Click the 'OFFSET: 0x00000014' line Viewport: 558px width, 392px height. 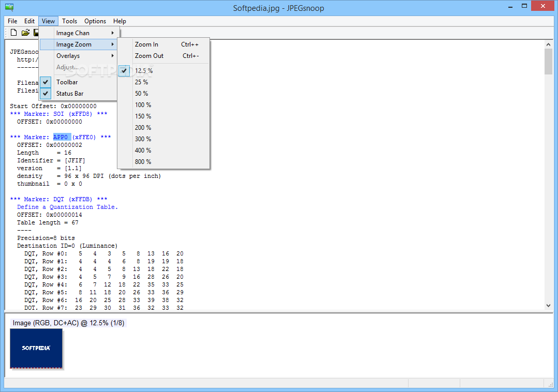point(50,215)
